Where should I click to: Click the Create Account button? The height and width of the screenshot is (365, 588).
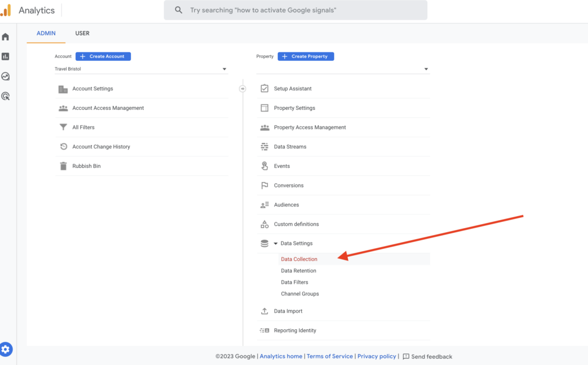coord(103,56)
